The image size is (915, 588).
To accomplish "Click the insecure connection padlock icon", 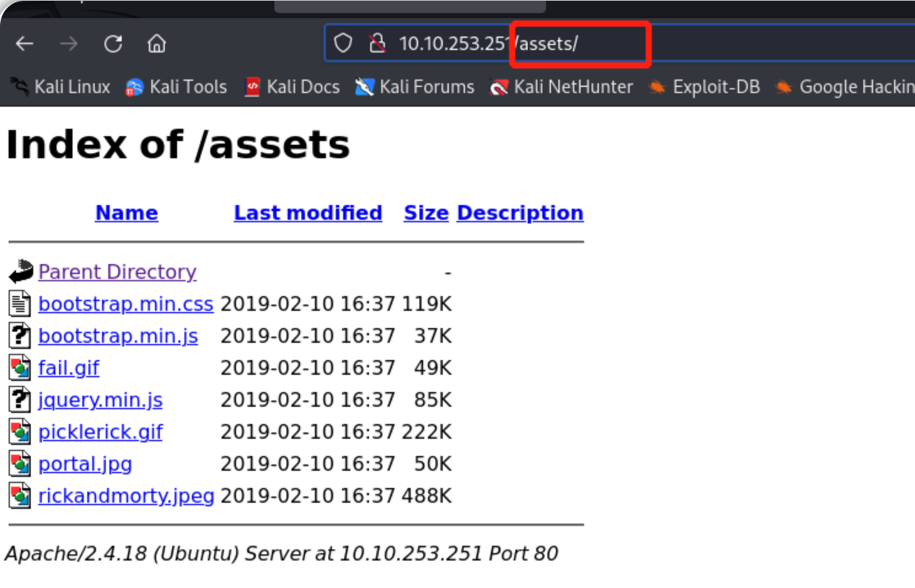I will (377, 43).
